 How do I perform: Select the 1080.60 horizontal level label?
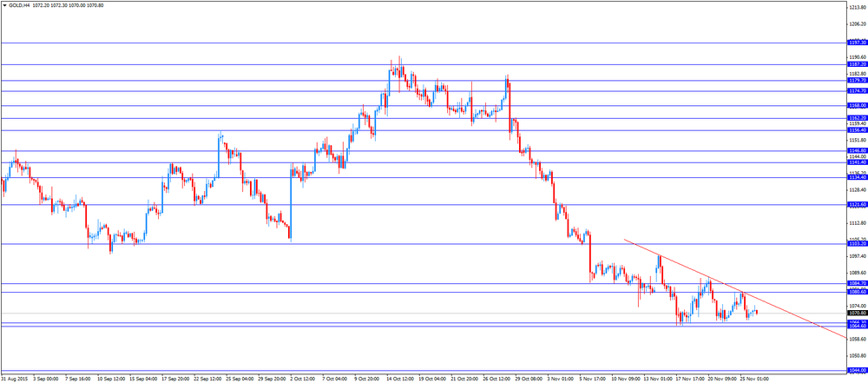click(x=858, y=292)
